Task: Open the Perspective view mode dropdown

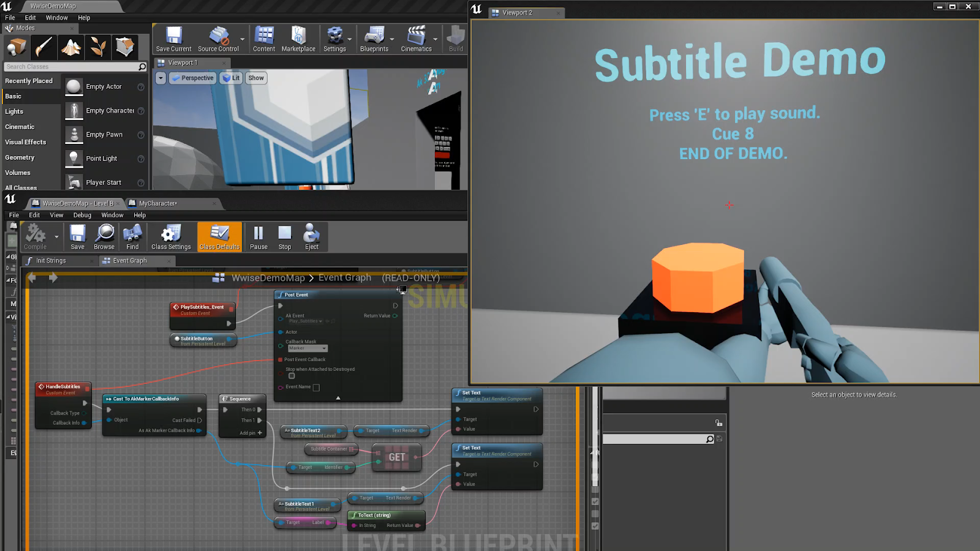Action: tap(192, 78)
